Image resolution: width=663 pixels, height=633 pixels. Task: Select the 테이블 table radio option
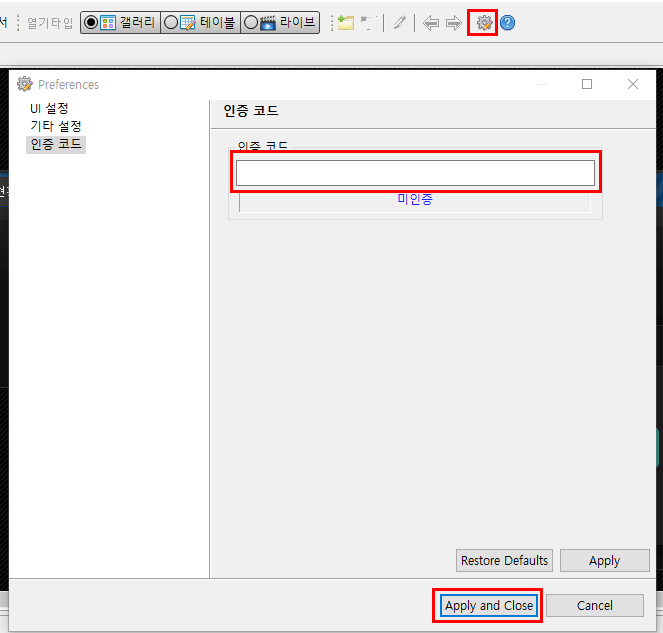(x=200, y=22)
